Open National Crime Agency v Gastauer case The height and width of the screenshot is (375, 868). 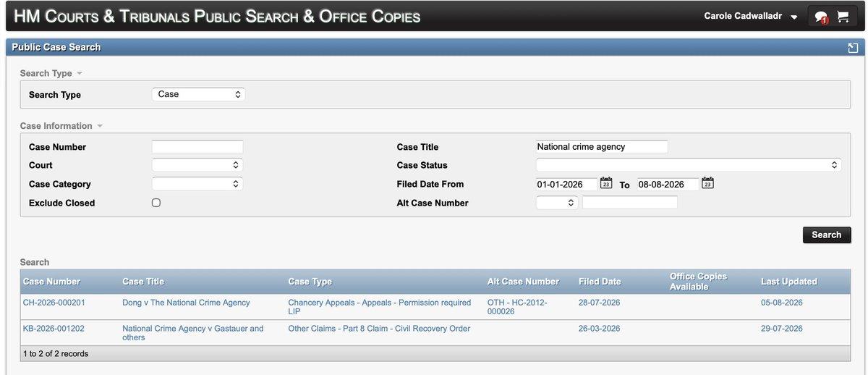click(x=192, y=333)
